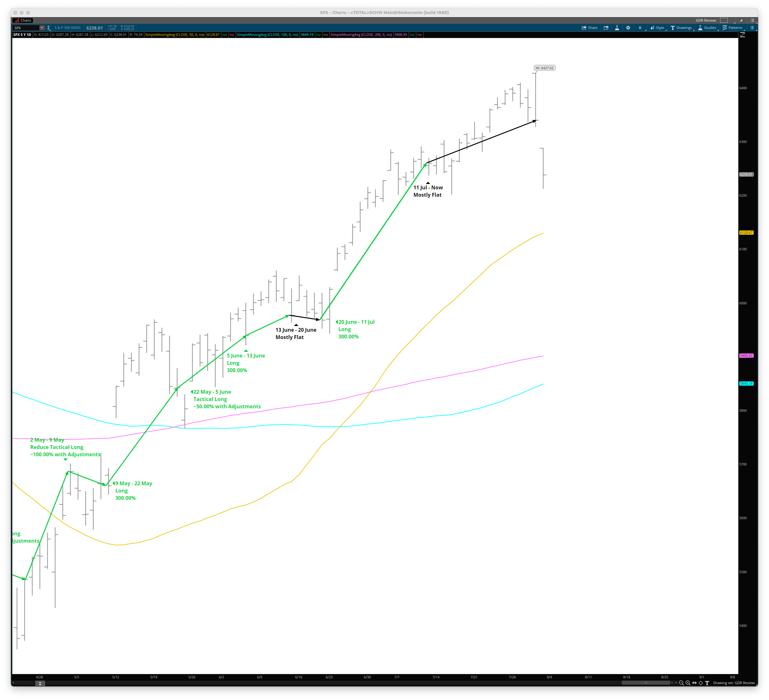This screenshot has height=700, width=769.
Task: Switch to the Charts tab
Action: 23,21
